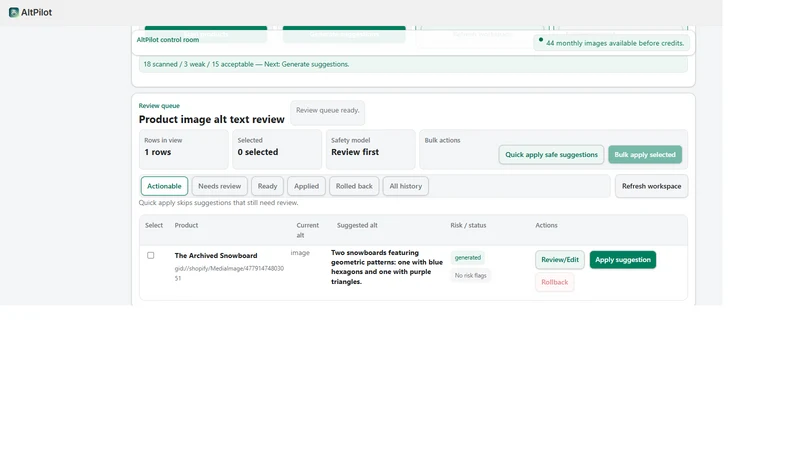The height and width of the screenshot is (450, 800).
Task: Open the Applied filter tab
Action: pyautogui.click(x=306, y=186)
